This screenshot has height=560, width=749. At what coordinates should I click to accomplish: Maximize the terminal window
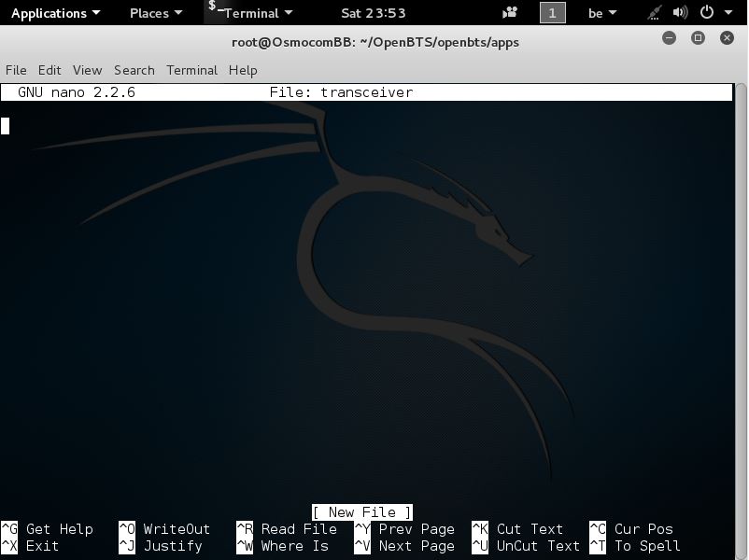(x=698, y=37)
